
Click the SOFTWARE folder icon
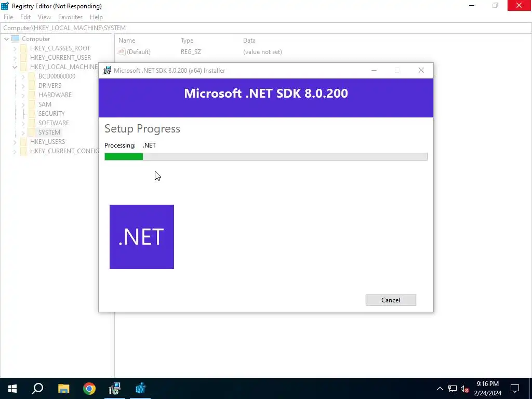pyautogui.click(x=32, y=123)
